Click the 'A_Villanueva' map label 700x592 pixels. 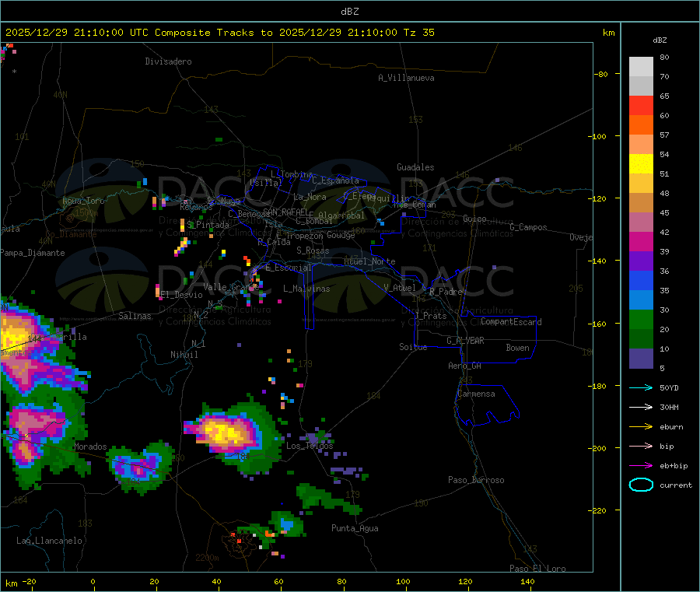click(406, 78)
